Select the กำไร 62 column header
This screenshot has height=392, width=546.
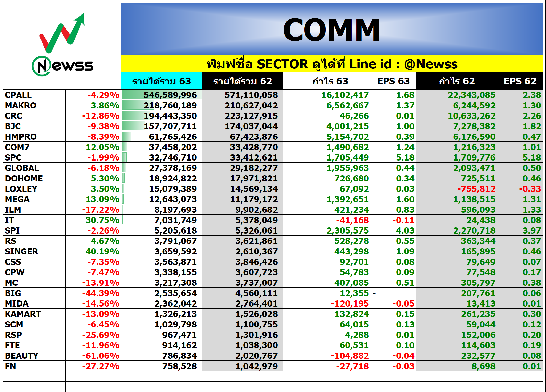457,81
